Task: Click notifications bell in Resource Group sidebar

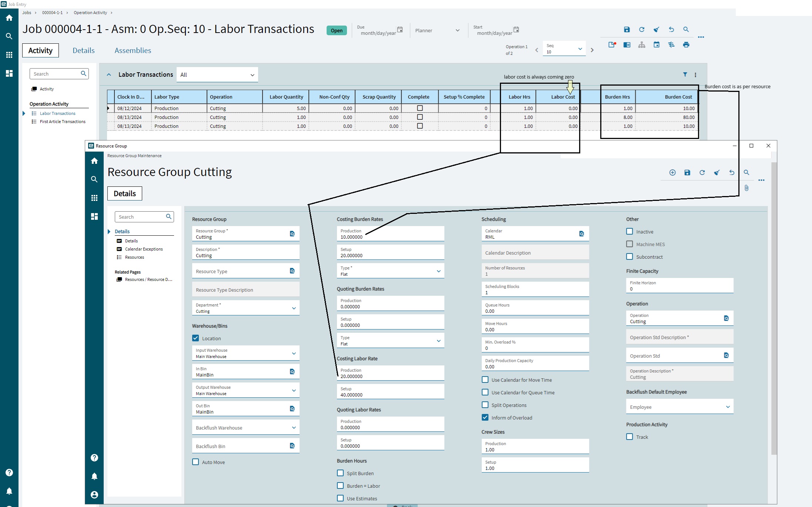Action: click(94, 476)
